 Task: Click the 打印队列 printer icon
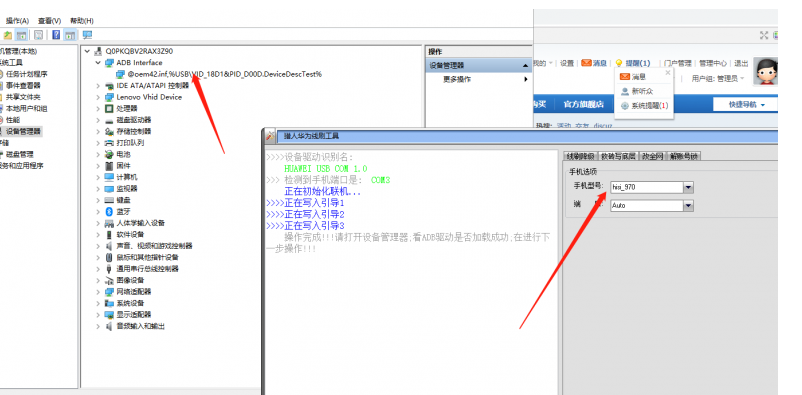(108, 143)
